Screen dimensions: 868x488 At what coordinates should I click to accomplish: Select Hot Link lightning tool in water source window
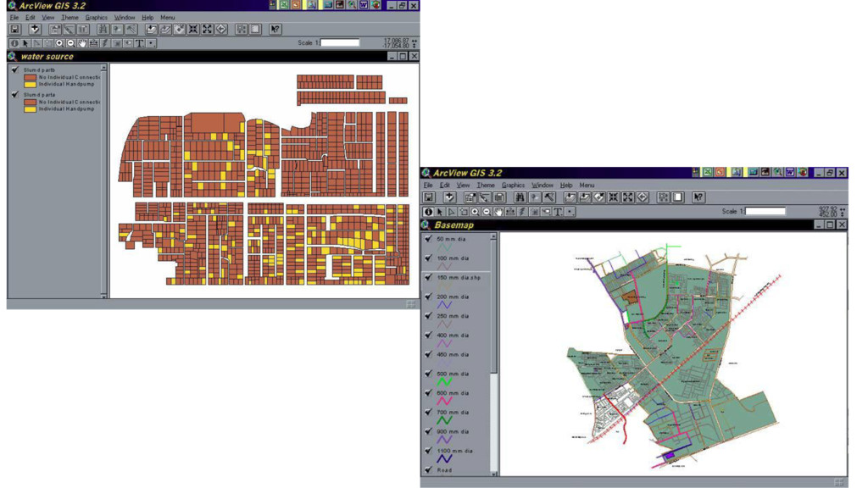coord(105,43)
